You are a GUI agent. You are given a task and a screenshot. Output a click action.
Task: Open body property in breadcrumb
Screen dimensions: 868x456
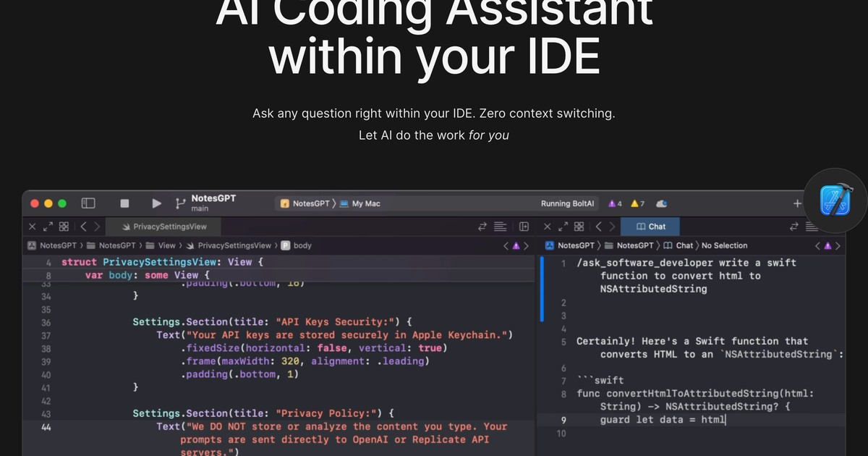(297, 245)
